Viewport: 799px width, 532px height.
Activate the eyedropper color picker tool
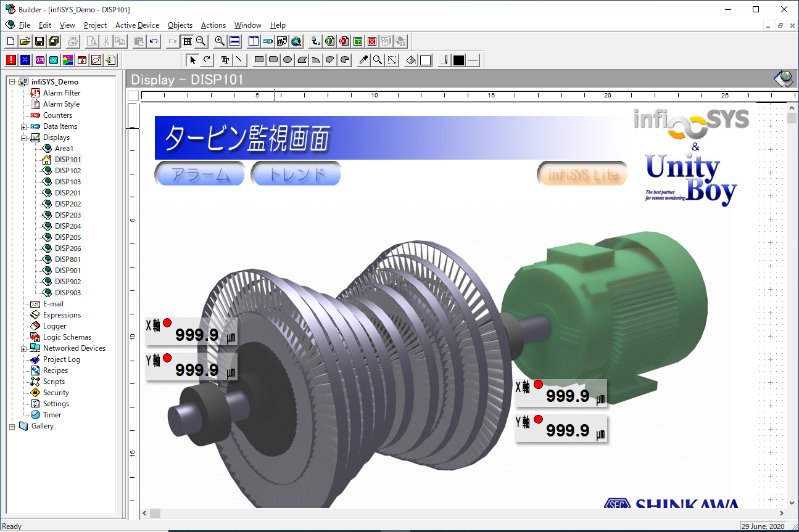point(363,60)
